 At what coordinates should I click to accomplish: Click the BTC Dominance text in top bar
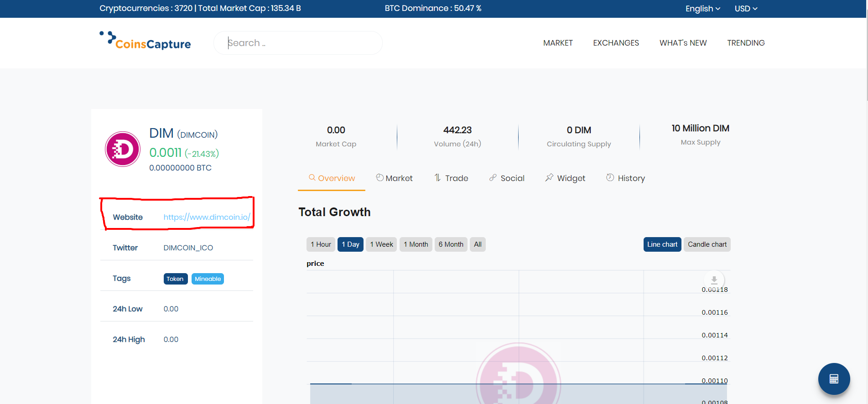[x=433, y=8]
